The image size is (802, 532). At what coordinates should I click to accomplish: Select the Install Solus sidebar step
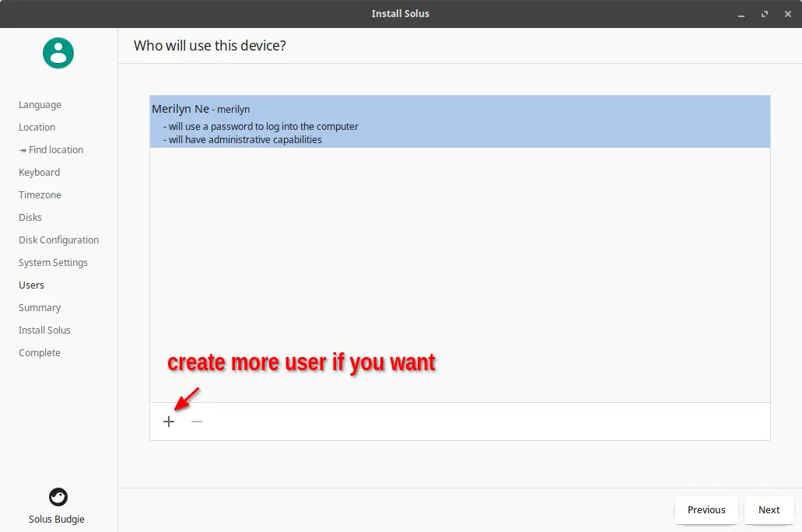[x=44, y=330]
